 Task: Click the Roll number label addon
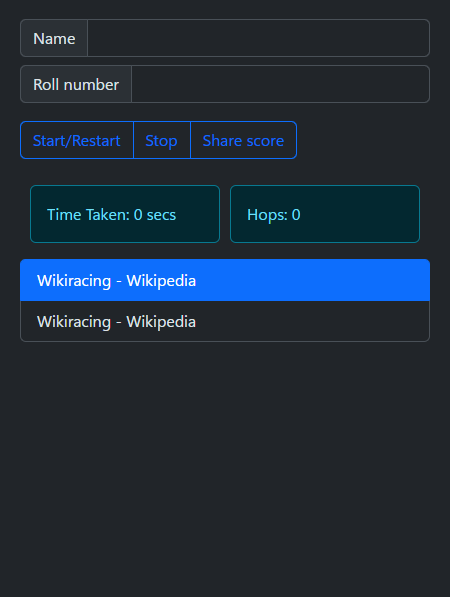[76, 84]
